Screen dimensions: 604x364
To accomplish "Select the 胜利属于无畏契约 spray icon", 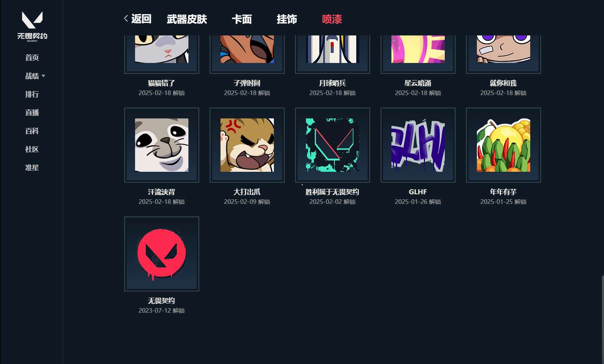I will coord(333,145).
